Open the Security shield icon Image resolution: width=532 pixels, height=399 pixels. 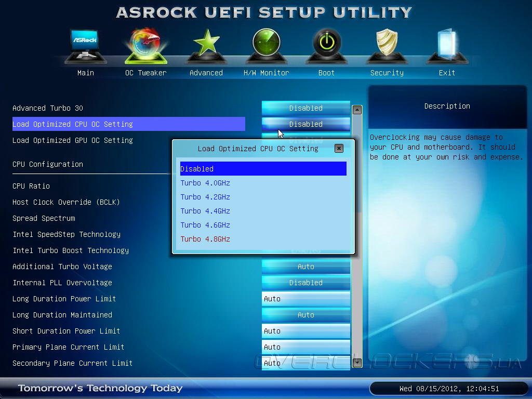(387, 46)
